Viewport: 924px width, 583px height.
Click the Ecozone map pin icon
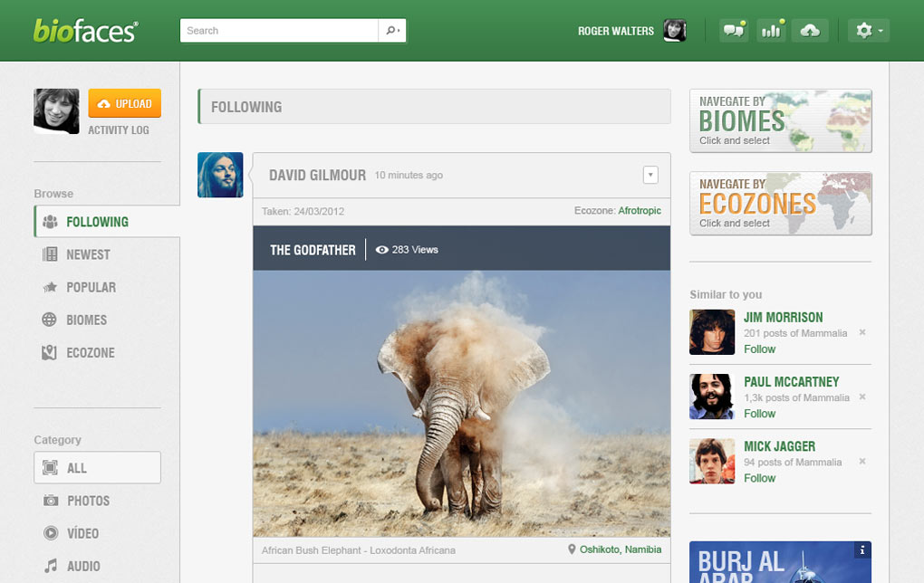(50, 353)
